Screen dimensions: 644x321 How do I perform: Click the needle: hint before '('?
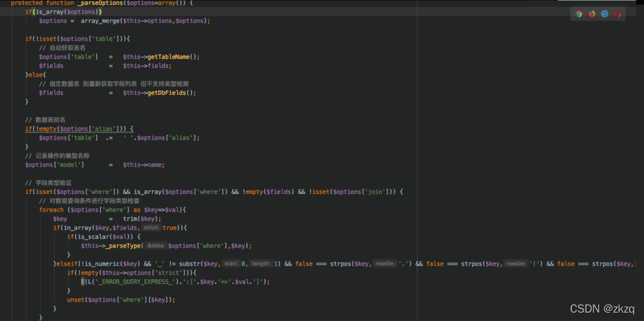(x=515, y=264)
